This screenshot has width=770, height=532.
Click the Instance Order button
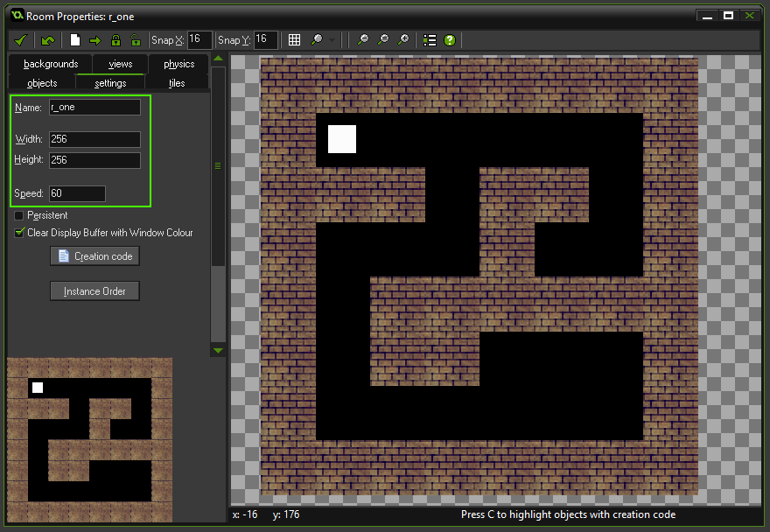tap(94, 290)
